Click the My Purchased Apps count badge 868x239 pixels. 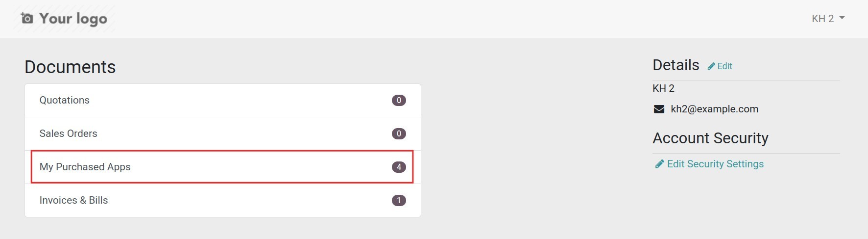tap(399, 167)
